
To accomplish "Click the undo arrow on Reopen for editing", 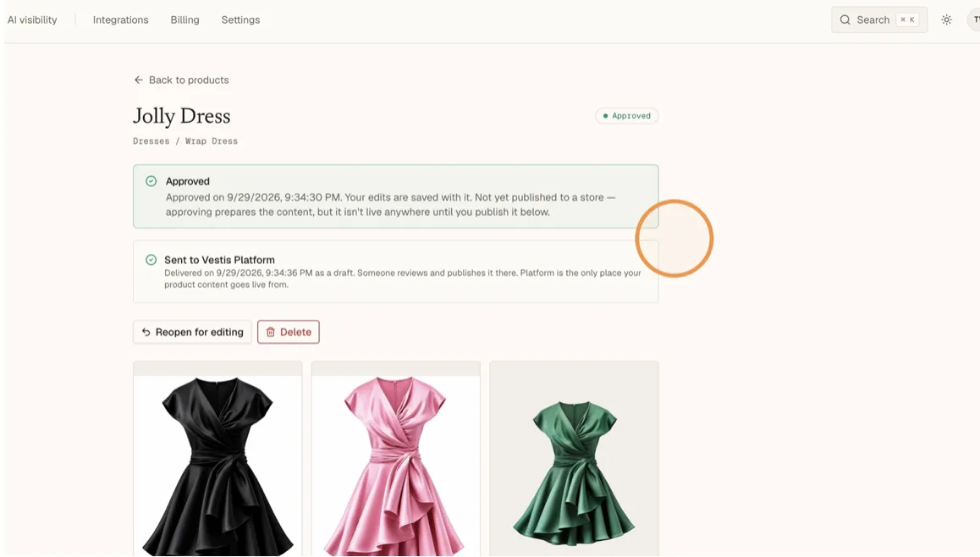I will click(146, 332).
